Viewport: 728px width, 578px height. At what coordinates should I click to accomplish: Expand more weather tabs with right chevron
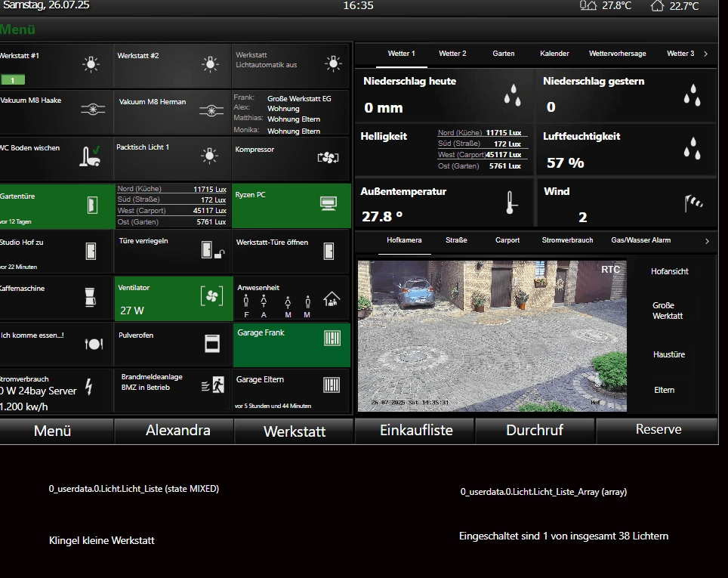(x=705, y=54)
